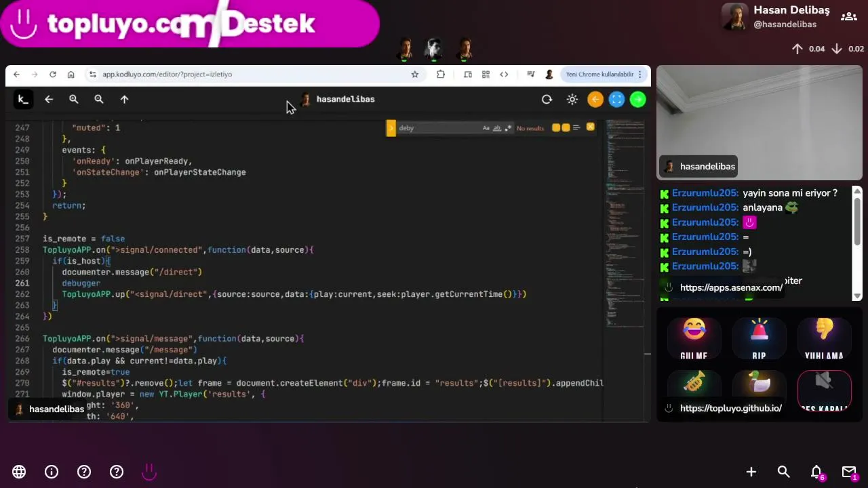Open the second question-mark help icon
868x488 pixels.
(117, 472)
